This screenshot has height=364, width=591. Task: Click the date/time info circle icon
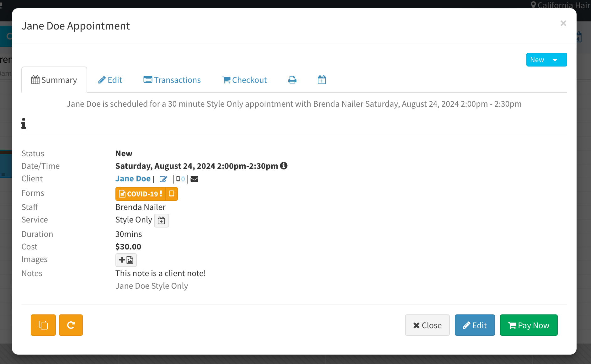point(284,166)
